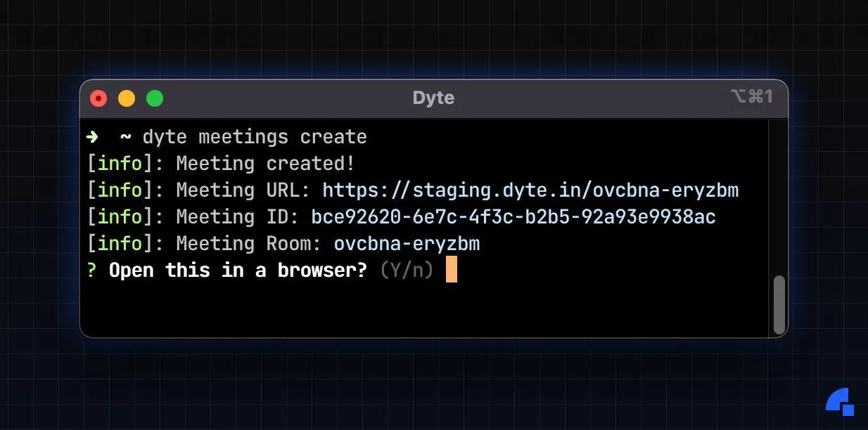Screen dimensions: 868x430
Task: Click the orange cursor at the prompt
Action: click(x=452, y=270)
